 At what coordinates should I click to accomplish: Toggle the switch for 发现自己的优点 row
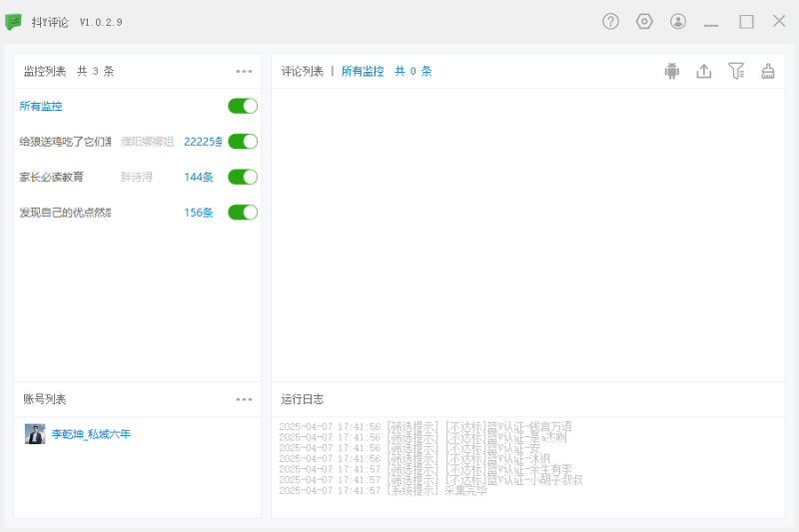pos(243,213)
